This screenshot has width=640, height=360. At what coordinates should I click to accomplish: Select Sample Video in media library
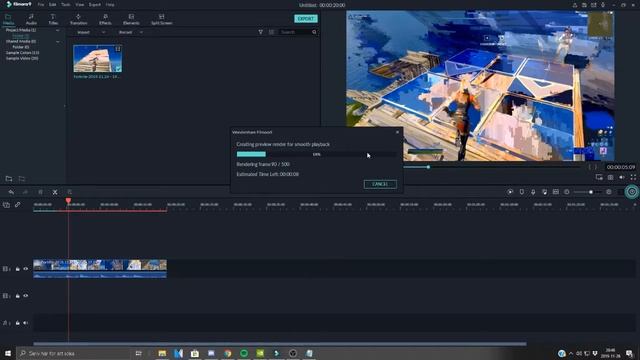click(22, 58)
